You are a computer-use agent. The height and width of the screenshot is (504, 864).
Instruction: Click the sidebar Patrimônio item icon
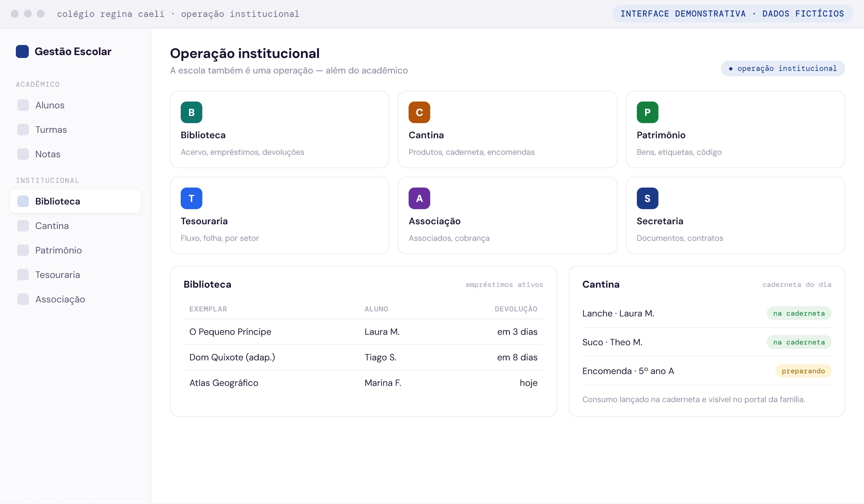click(23, 250)
